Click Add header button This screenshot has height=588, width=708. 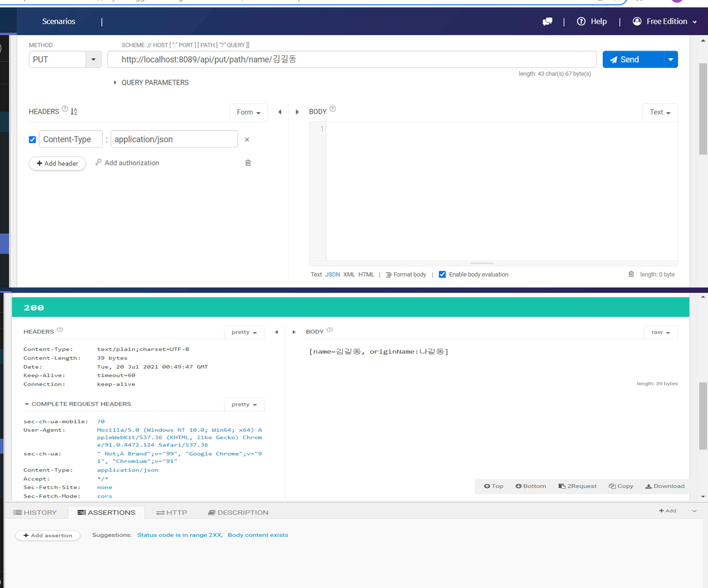pyautogui.click(x=58, y=163)
